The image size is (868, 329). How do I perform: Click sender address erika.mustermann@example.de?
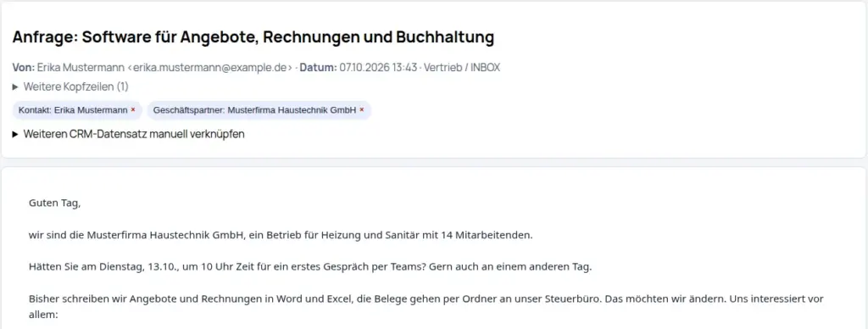[210, 68]
